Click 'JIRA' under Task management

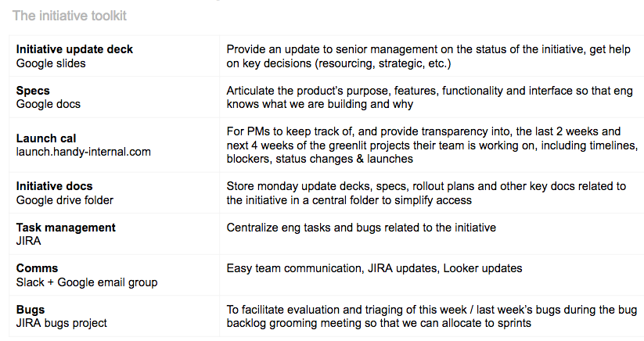tap(28, 241)
